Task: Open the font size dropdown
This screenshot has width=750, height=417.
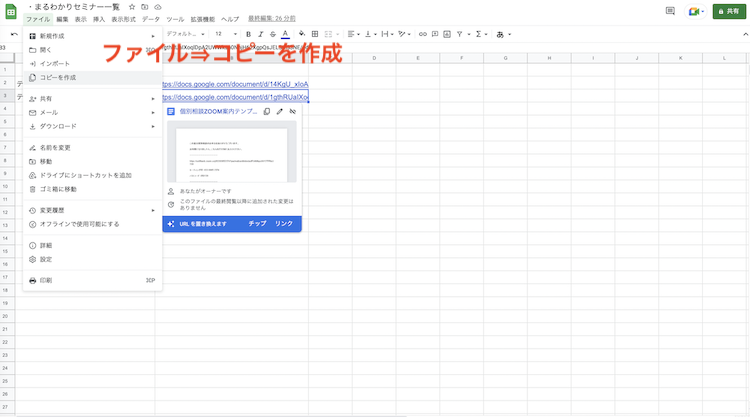Action: pyautogui.click(x=226, y=34)
